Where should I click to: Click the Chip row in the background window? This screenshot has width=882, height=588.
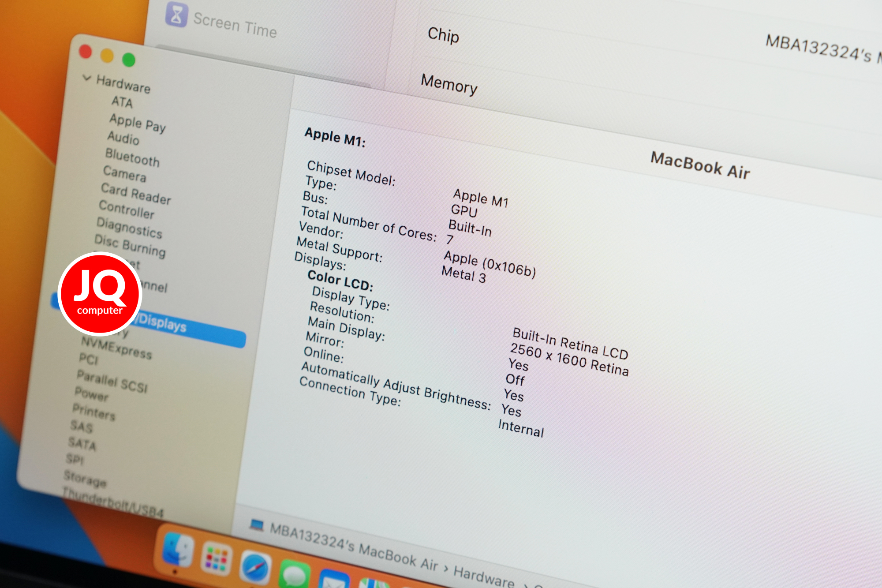tap(444, 35)
